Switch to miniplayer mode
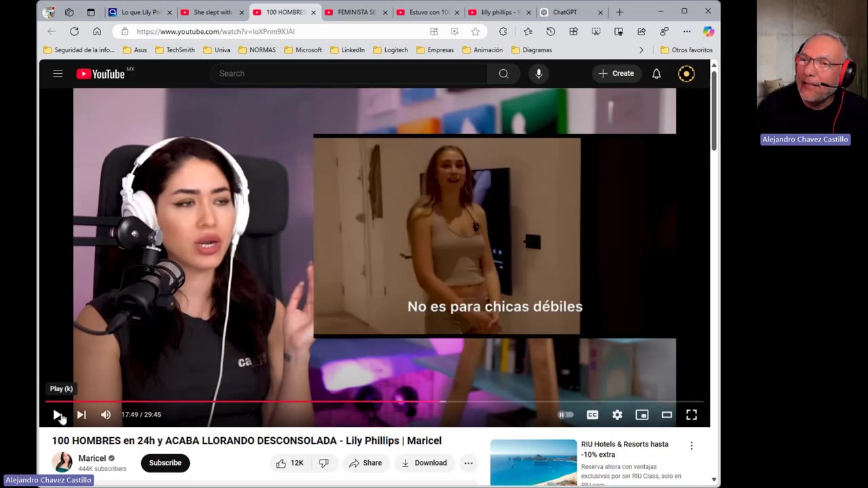The image size is (868, 488). (x=642, y=415)
